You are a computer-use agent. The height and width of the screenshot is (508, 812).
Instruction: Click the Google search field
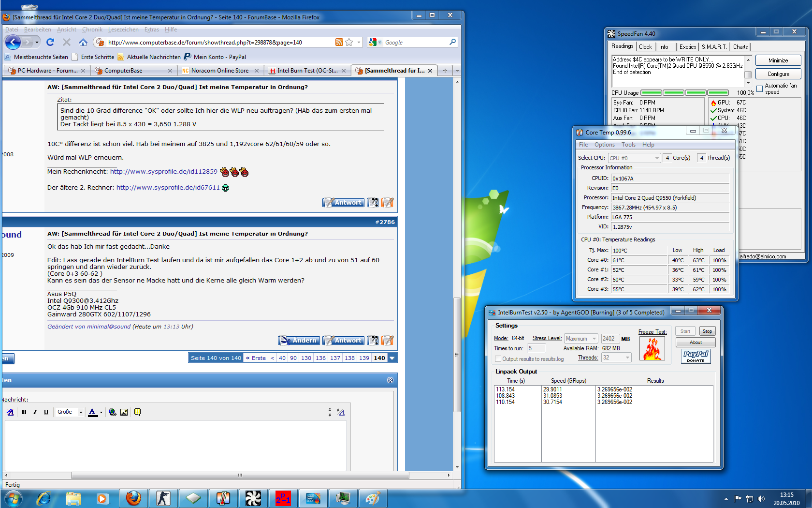pyautogui.click(x=416, y=42)
